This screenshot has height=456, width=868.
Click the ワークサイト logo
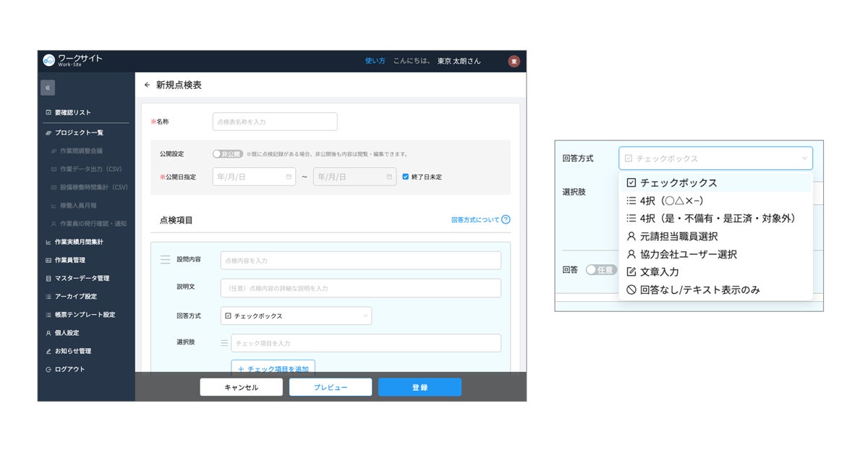click(73, 60)
